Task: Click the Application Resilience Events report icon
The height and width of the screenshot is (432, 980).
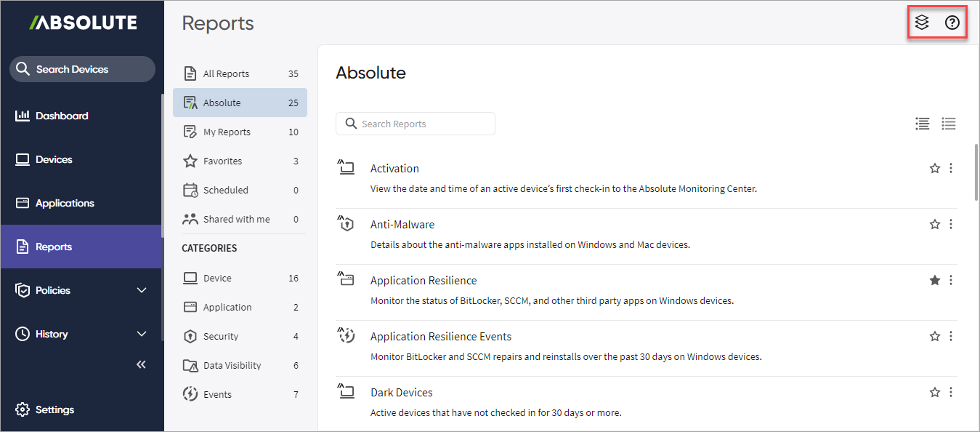Action: click(347, 336)
